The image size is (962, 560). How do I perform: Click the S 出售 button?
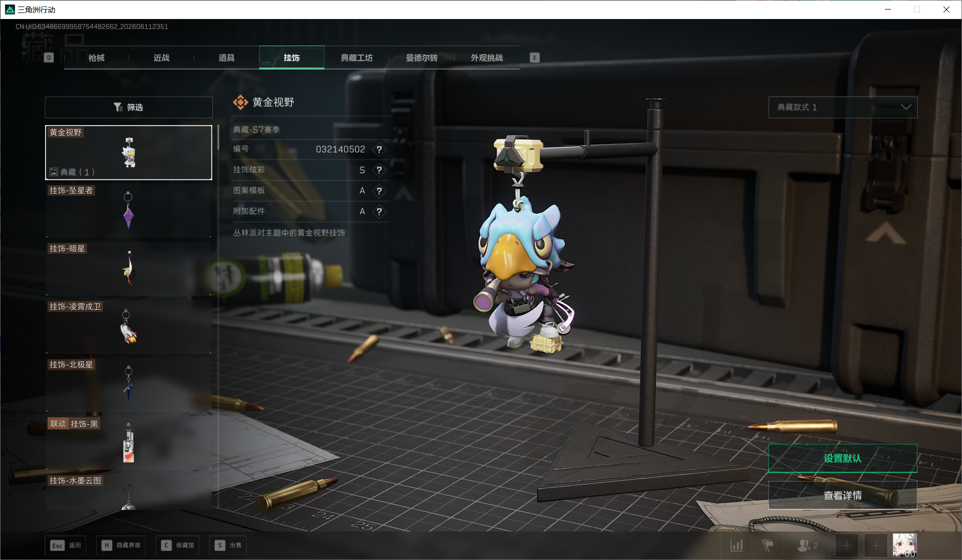(x=228, y=545)
